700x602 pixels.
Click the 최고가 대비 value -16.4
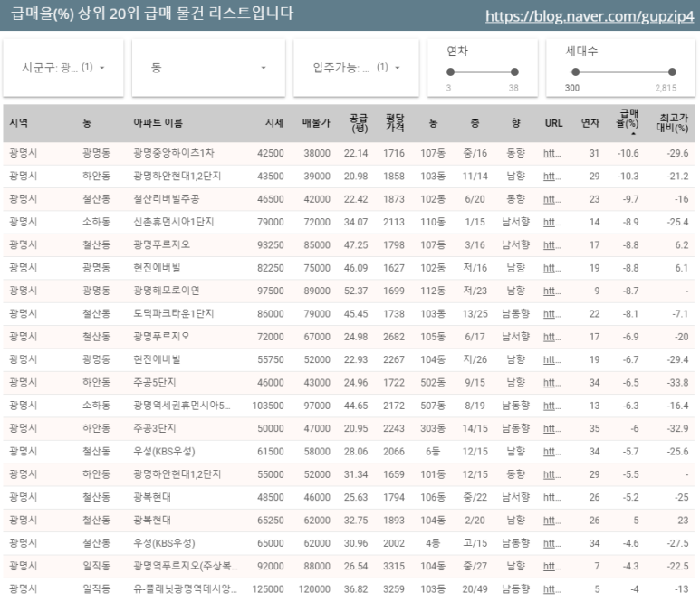point(677,406)
